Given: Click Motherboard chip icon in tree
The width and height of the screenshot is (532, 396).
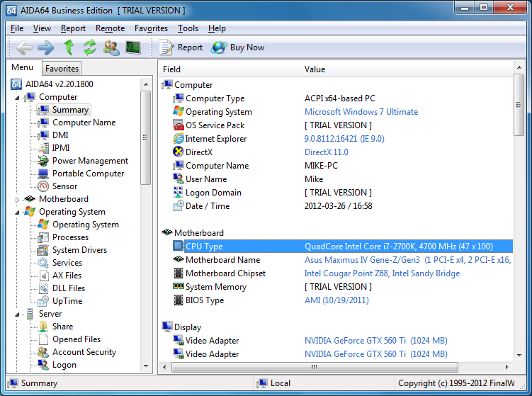Looking at the screenshot, I should pyautogui.click(x=30, y=199).
